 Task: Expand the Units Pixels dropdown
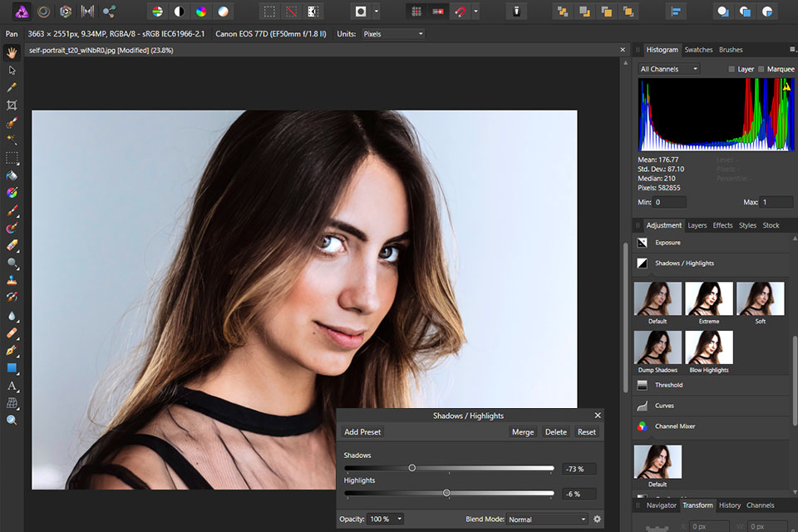point(393,34)
